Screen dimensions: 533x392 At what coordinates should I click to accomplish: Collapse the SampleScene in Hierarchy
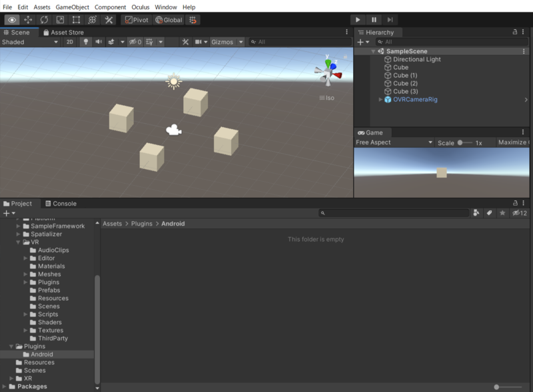(x=373, y=51)
